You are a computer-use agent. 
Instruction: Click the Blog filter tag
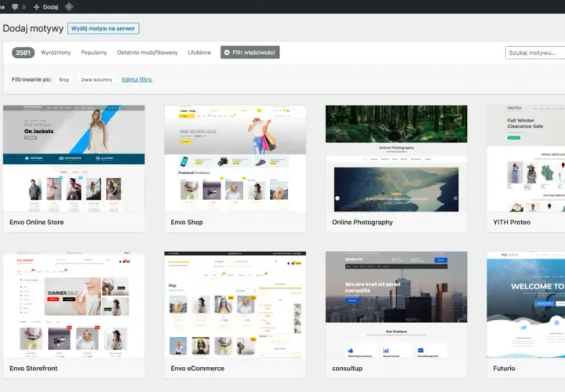pyautogui.click(x=64, y=79)
